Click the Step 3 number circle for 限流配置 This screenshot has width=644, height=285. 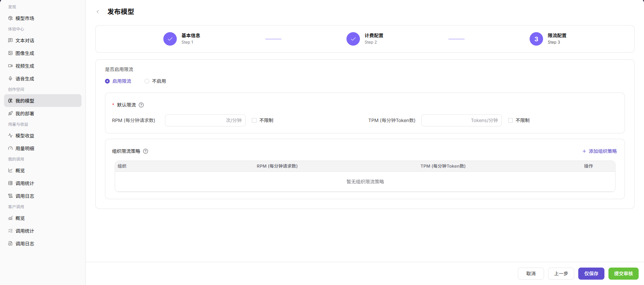[536, 39]
